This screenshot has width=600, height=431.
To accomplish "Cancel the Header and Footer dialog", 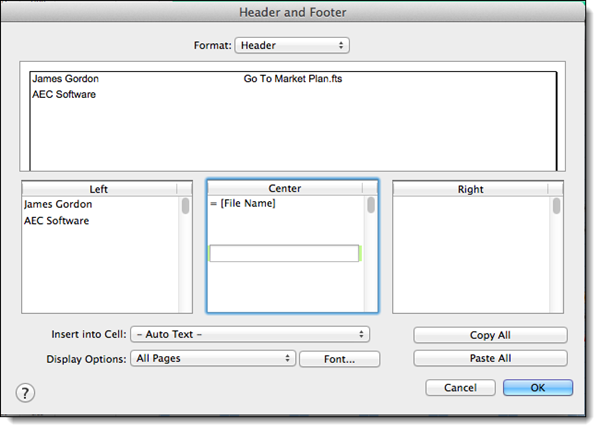I will 460,387.
